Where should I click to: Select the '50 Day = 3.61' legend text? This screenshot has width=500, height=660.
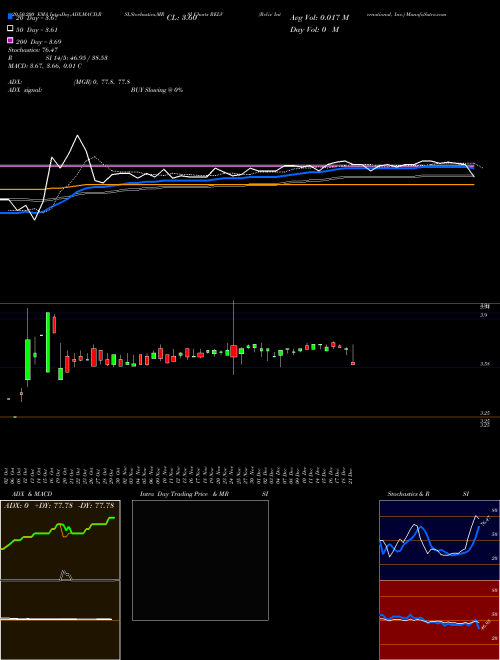(x=37, y=30)
